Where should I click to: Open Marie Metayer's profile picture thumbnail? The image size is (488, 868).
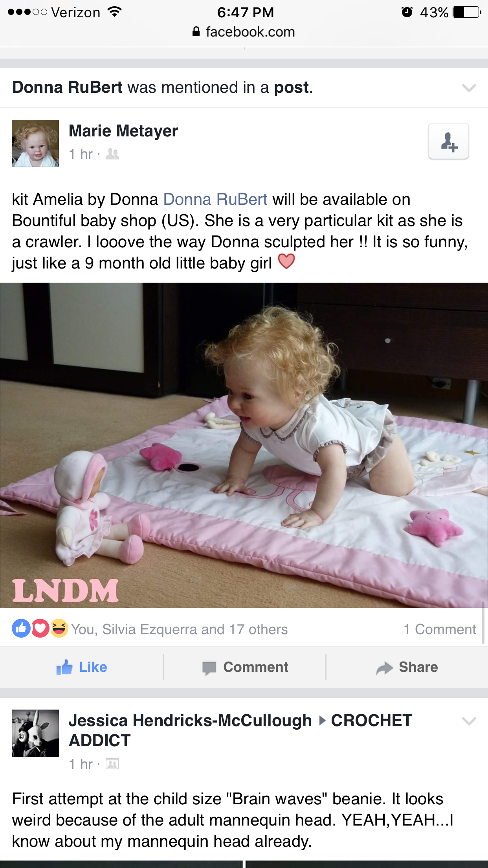pos(35,143)
